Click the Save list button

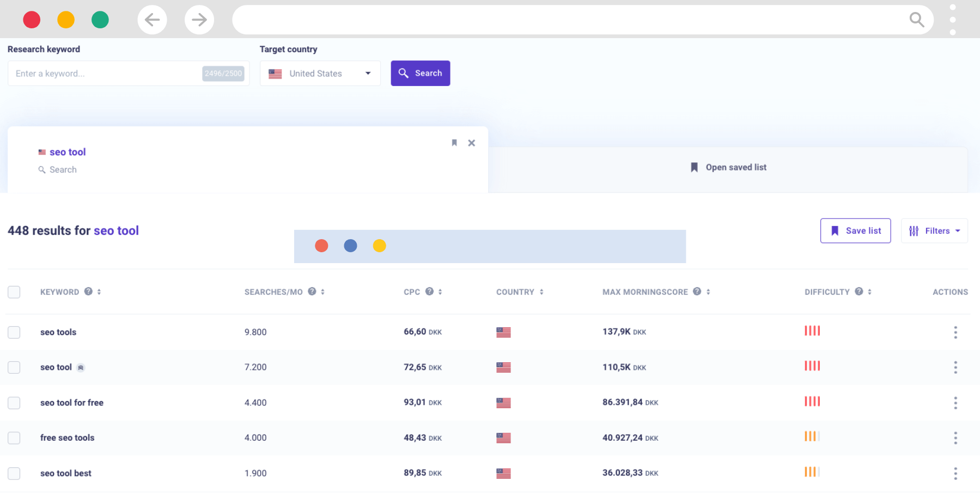(855, 231)
